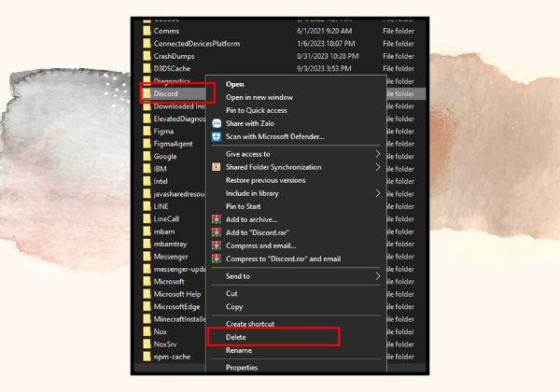Select the mbamtray folder name
This screenshot has width=560, height=392.
pyautogui.click(x=171, y=244)
